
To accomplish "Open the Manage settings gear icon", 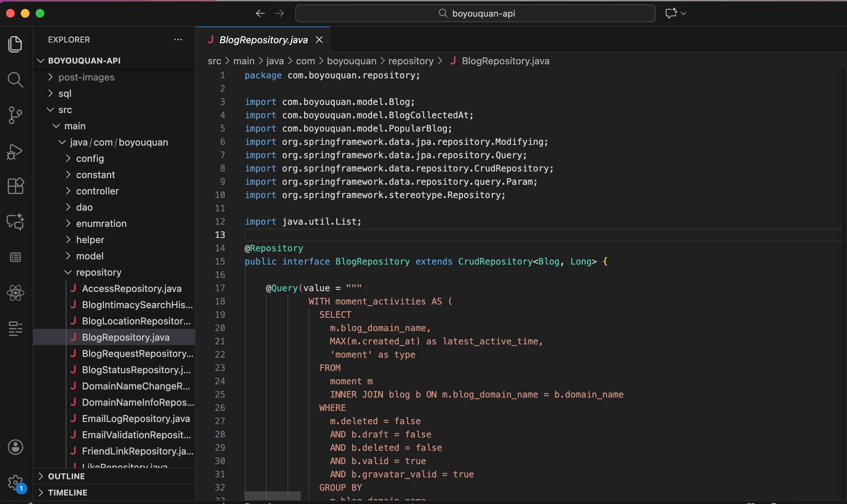I will [15, 482].
